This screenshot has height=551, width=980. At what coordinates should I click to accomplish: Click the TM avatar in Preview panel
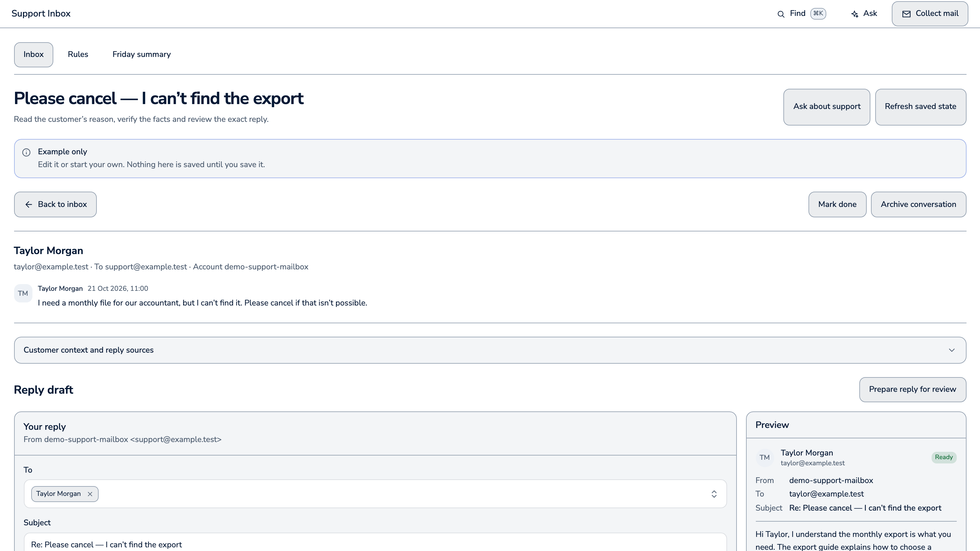coord(764,457)
